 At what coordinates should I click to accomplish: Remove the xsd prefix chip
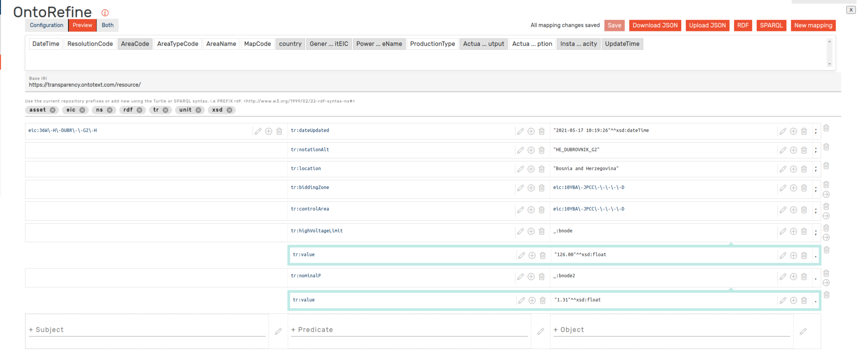[x=229, y=110]
